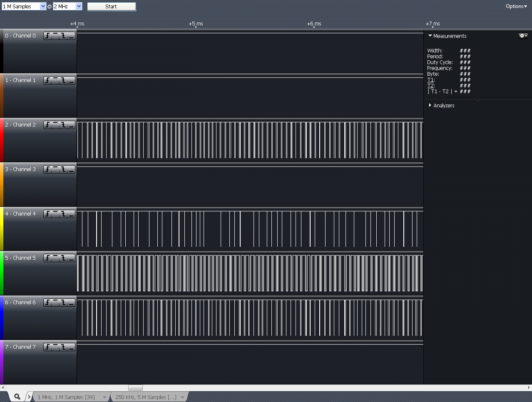Set high level trigger on Channel 5
Viewport: 532px width, 402px height.
tap(55, 258)
